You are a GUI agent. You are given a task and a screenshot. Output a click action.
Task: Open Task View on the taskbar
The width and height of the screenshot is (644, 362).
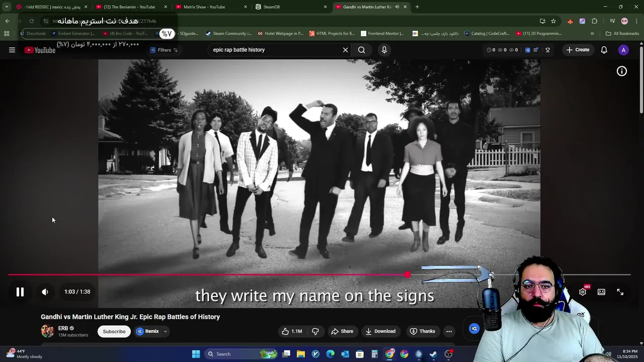[x=286, y=354]
